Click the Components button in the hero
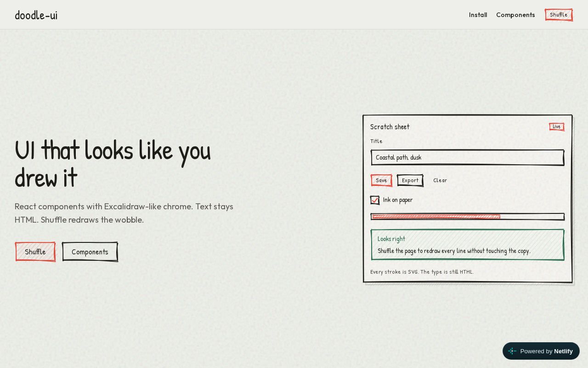This screenshot has width=588, height=368. pos(90,252)
